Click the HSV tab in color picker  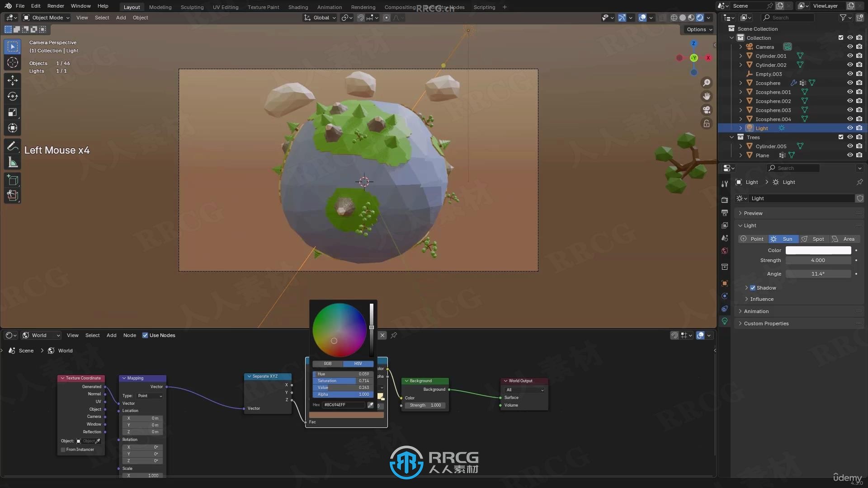359,364
